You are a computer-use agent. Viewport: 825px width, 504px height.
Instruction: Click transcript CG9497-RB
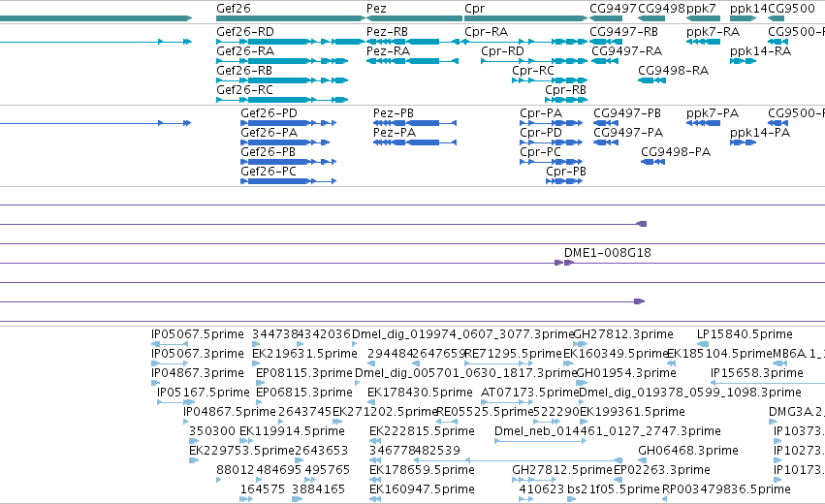coord(624,32)
